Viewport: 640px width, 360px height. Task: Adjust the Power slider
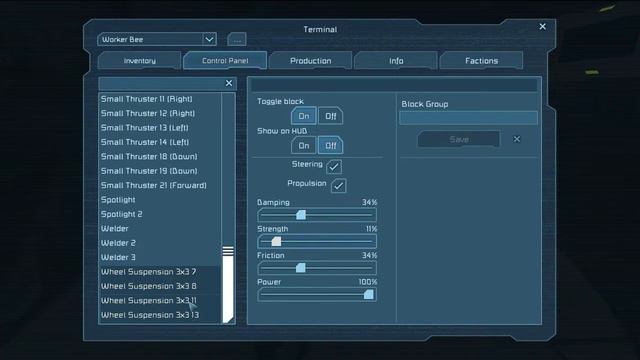point(317,294)
